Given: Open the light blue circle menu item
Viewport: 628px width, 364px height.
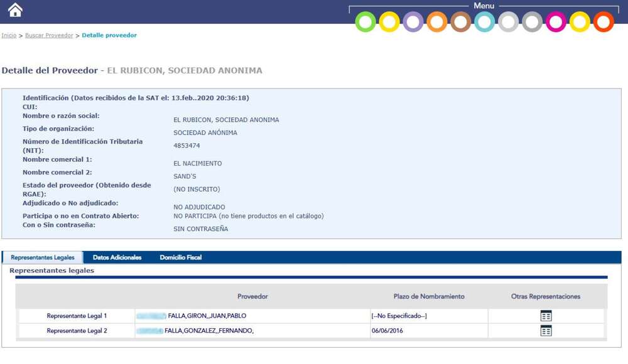Looking at the screenshot, I should coord(484,21).
